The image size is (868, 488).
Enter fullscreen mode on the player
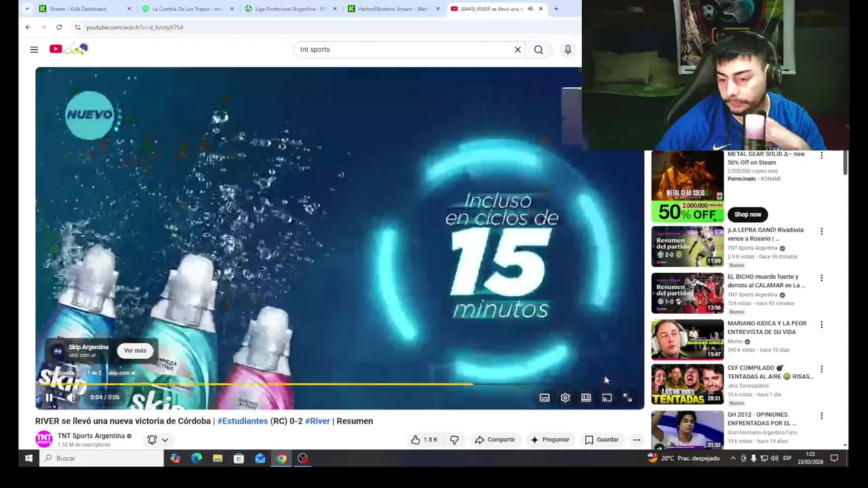[628, 398]
